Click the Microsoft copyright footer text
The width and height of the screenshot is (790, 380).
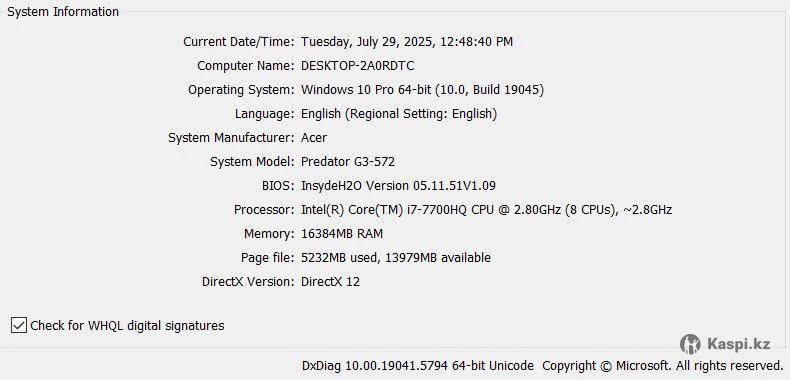[663, 365]
